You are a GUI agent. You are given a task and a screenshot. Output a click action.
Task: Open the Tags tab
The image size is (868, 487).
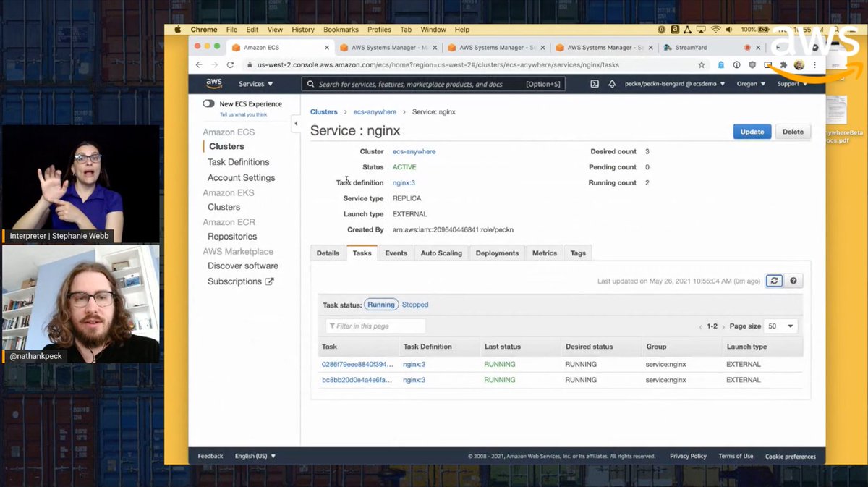tap(578, 253)
